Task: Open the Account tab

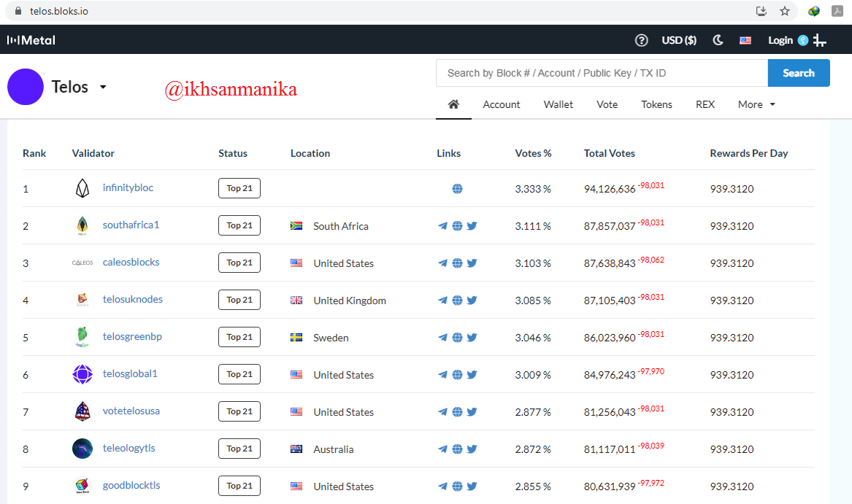Action: pos(501,104)
